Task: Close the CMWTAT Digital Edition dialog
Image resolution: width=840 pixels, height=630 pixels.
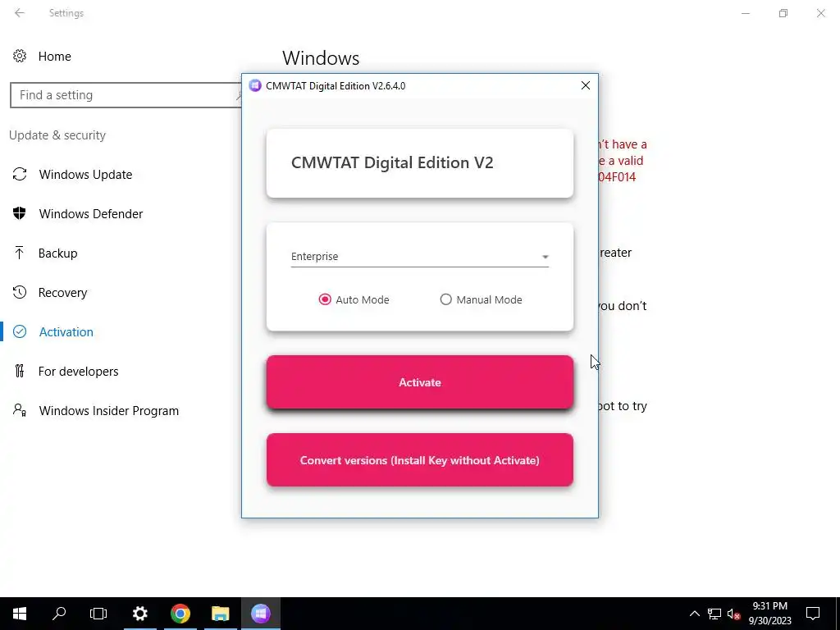Action: coord(586,85)
